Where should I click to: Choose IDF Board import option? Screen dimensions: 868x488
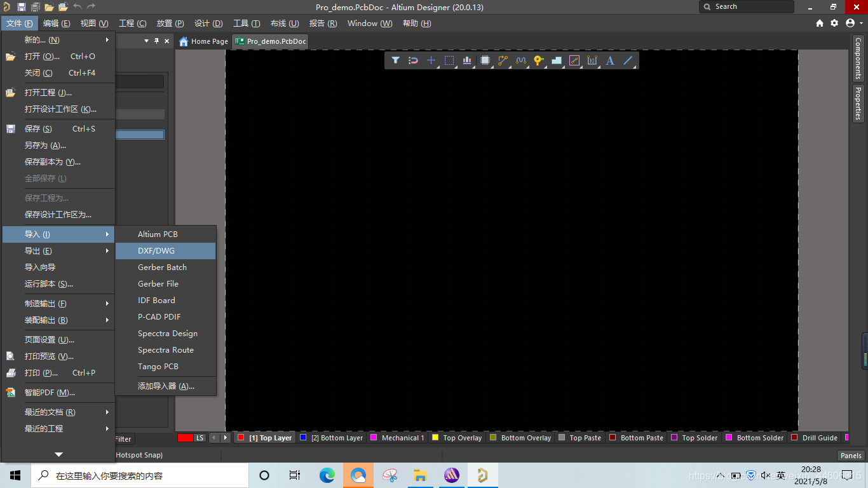coord(166,300)
